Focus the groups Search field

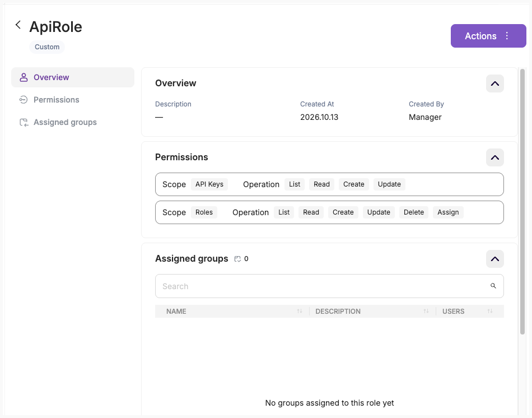pos(329,286)
